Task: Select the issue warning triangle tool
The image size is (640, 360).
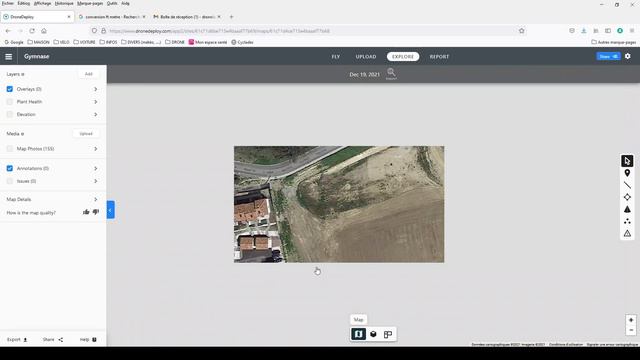Action: point(627,233)
